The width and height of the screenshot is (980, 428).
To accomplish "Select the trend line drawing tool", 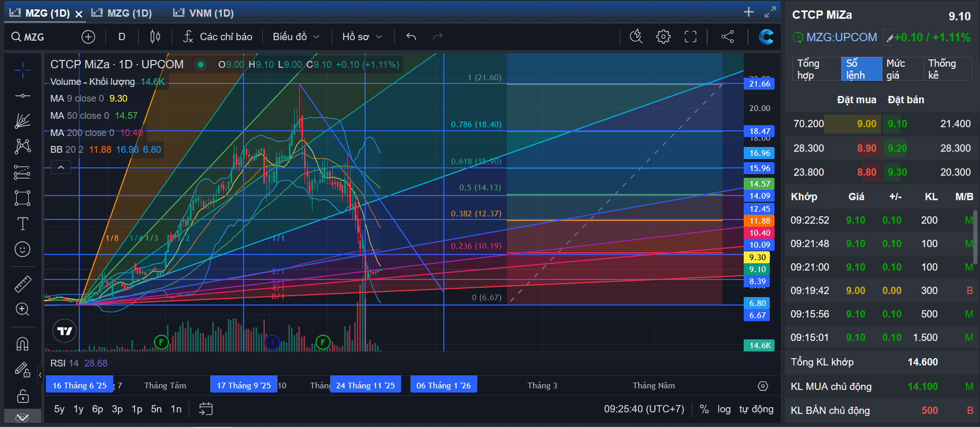I will click(22, 96).
